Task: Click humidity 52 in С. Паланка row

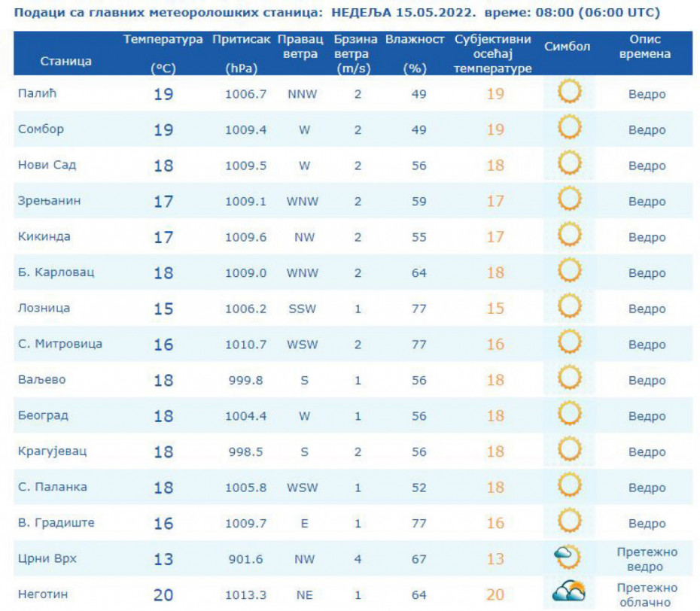Action: [419, 488]
